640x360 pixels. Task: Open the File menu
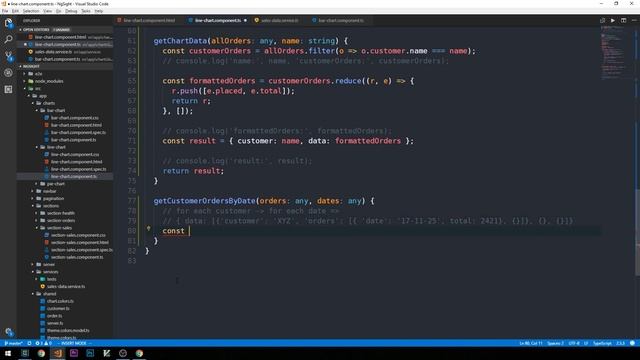[x=5, y=11]
